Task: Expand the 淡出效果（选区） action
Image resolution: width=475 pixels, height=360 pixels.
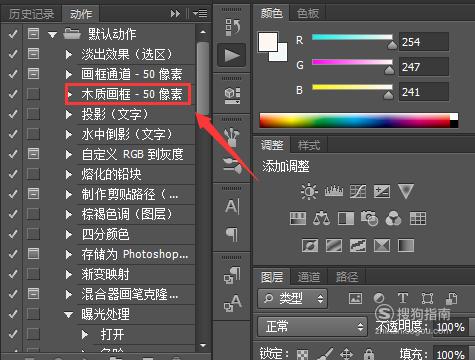Action: click(x=68, y=54)
